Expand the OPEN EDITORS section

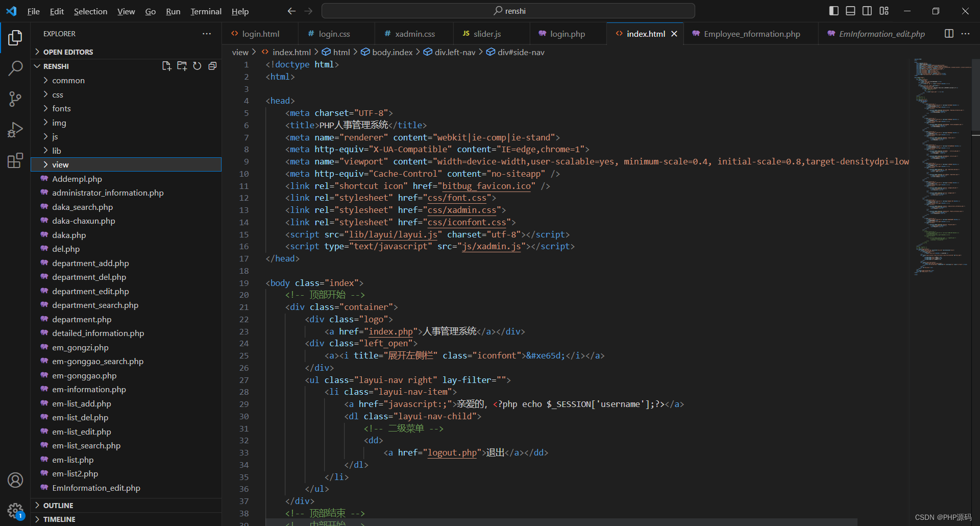[x=126, y=52]
